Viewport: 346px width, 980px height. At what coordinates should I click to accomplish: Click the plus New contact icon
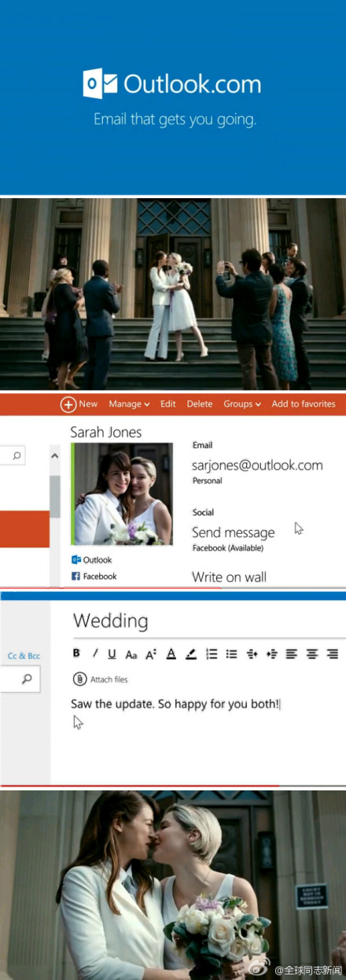click(x=68, y=404)
